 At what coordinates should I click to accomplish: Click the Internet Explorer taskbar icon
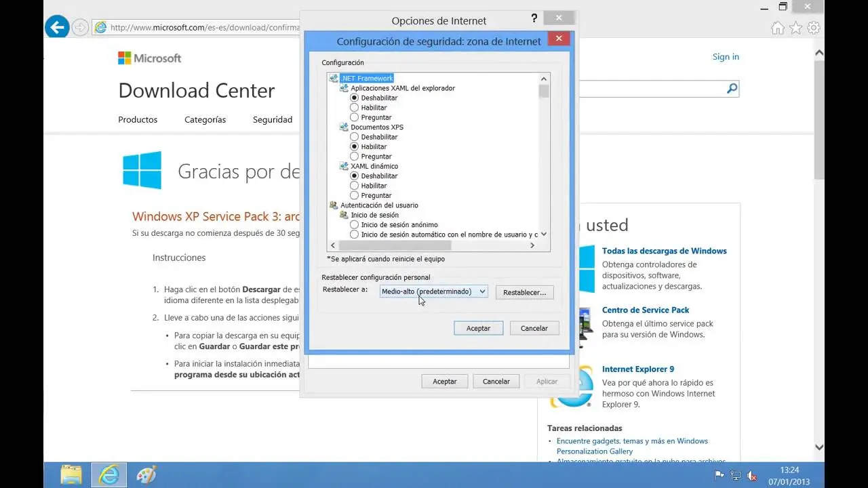108,475
